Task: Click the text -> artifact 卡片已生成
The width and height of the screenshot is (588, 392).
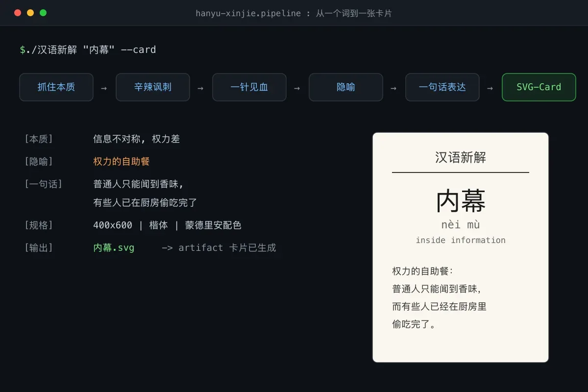Action: [x=219, y=248]
